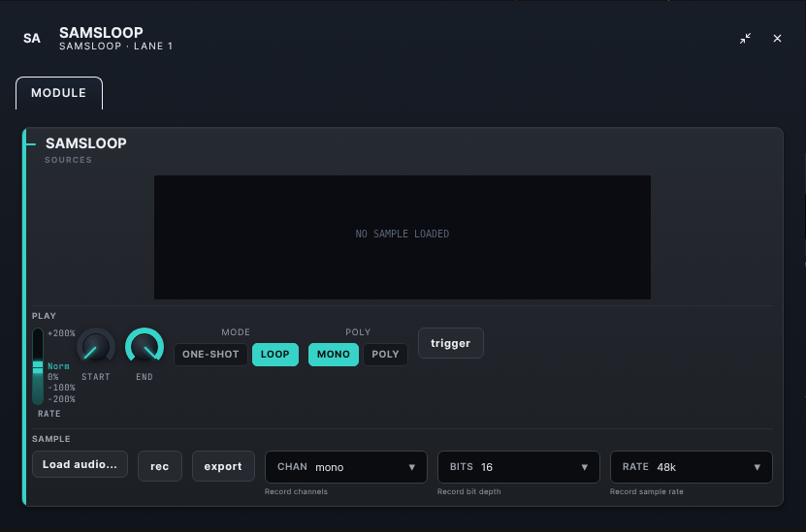Click the PLAY section label
The image size is (806, 532).
(45, 316)
